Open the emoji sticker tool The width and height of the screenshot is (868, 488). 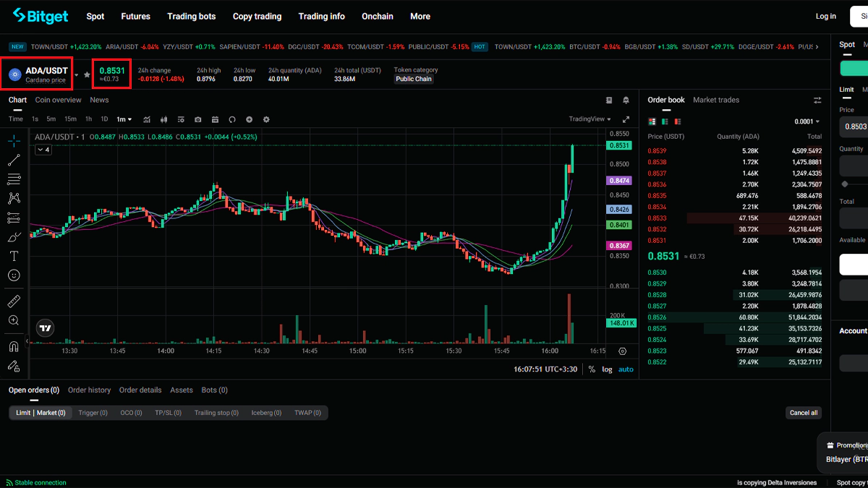point(14,275)
